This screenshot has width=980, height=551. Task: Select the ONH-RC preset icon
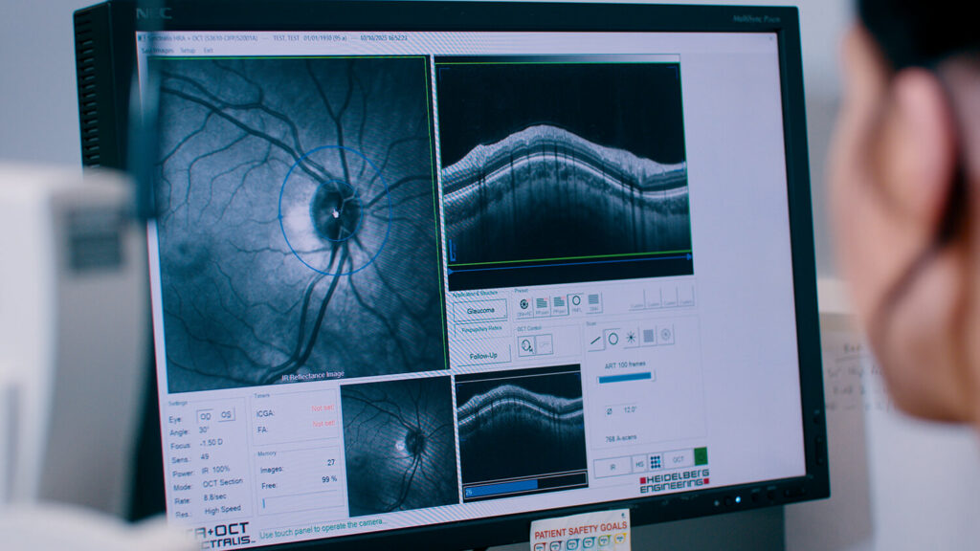click(x=523, y=304)
